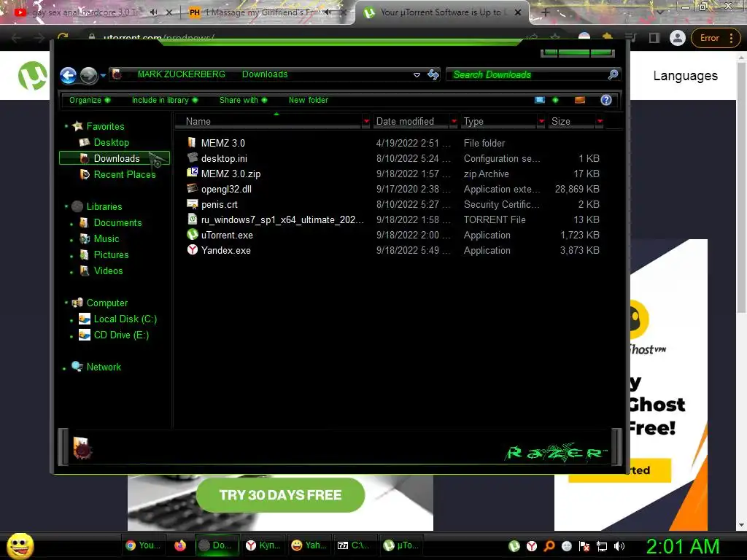Click the network tray icon

coord(602,546)
